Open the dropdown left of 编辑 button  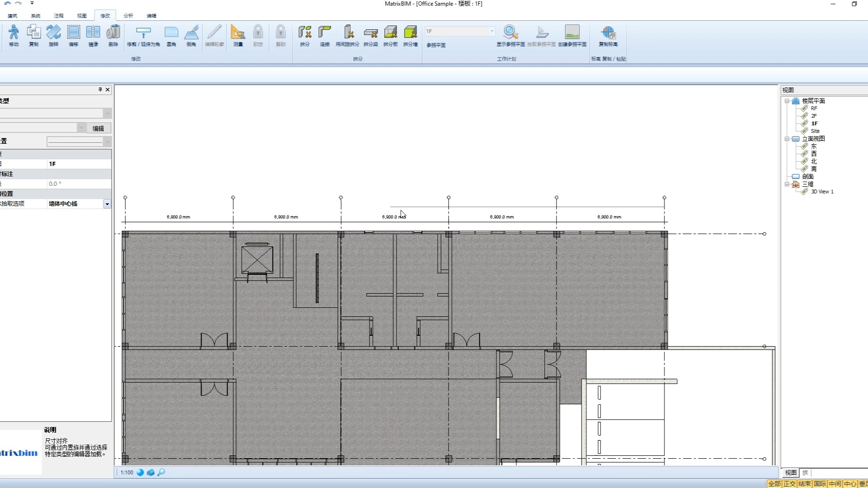(81, 128)
